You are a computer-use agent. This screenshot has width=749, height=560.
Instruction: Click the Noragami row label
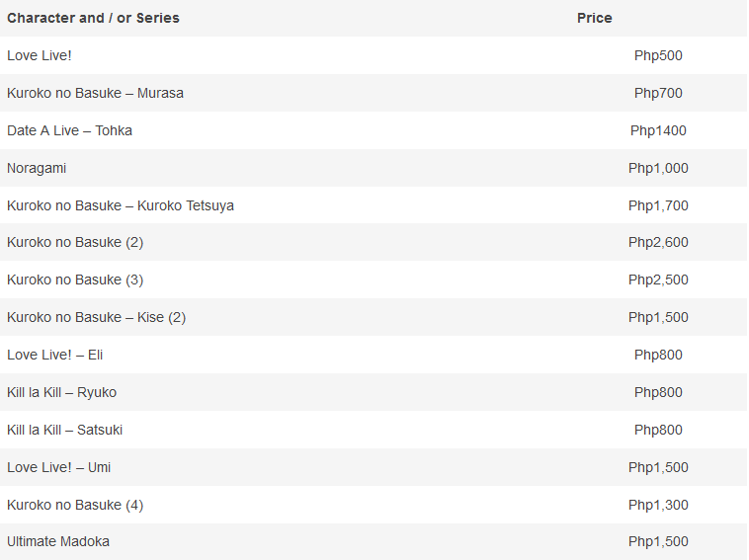click(x=37, y=168)
